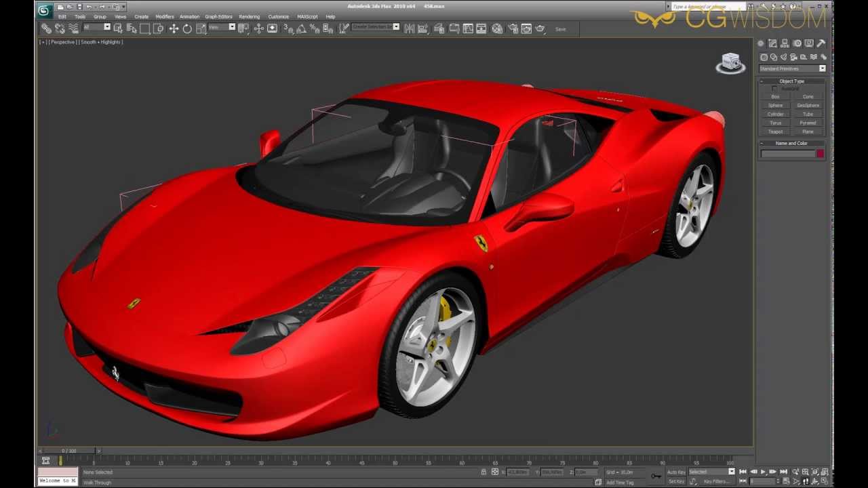Open Create Selection Set dropdown
The image size is (868, 488).
[376, 27]
